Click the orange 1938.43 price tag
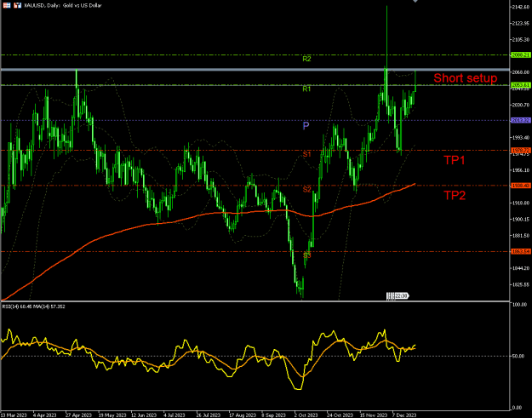 coord(521,186)
